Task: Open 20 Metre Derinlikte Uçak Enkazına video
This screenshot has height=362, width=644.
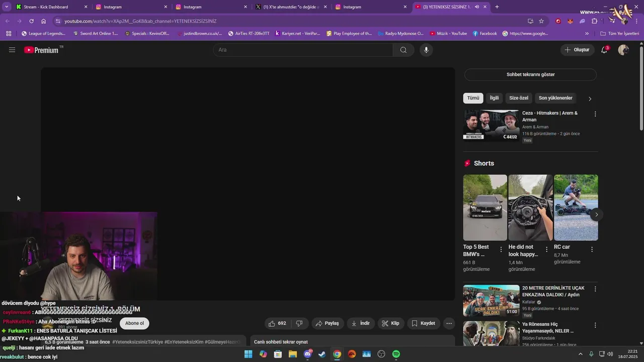Action: (491, 301)
